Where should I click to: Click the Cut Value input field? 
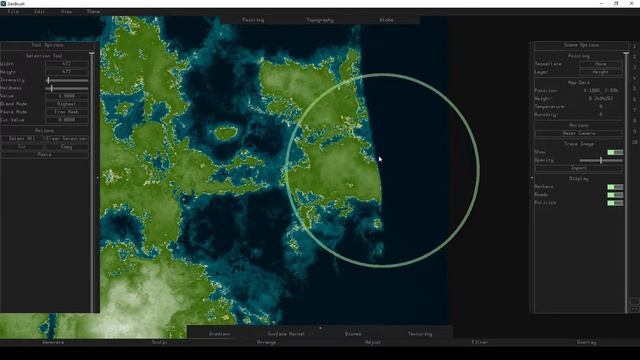[67, 120]
